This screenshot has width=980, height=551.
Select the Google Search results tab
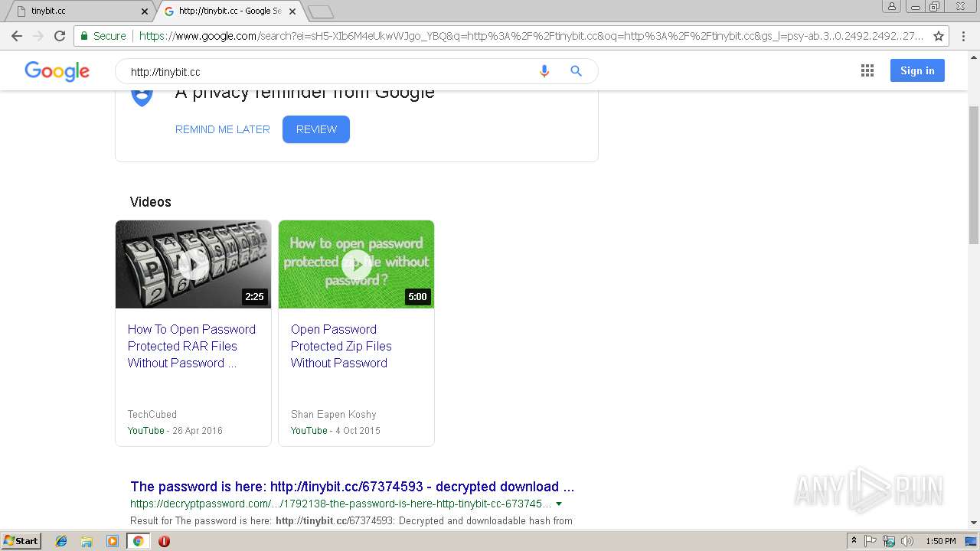[x=228, y=11]
